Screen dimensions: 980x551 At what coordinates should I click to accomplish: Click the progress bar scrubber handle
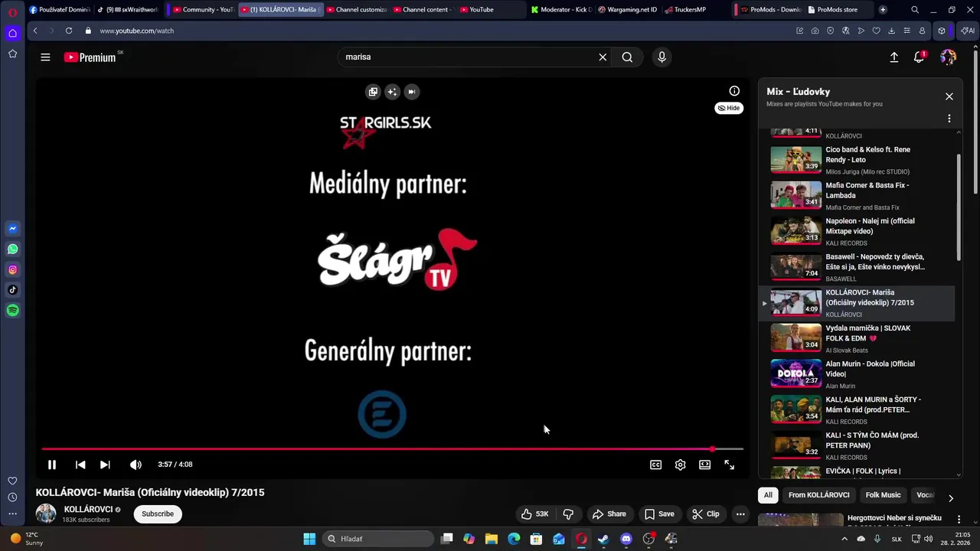713,449
